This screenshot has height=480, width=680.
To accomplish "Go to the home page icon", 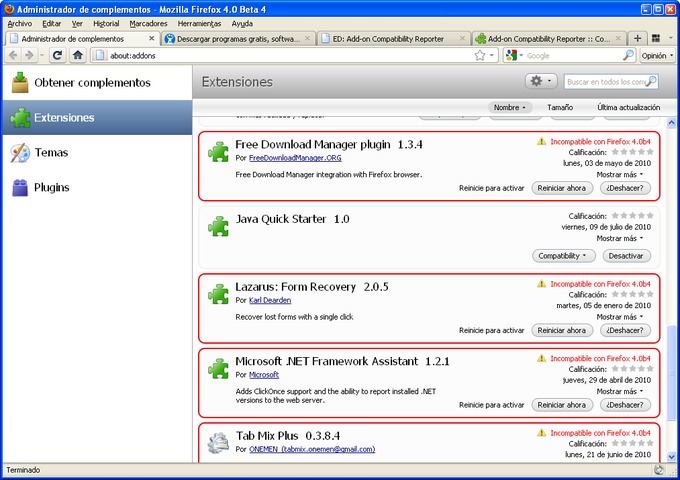I will (78, 55).
